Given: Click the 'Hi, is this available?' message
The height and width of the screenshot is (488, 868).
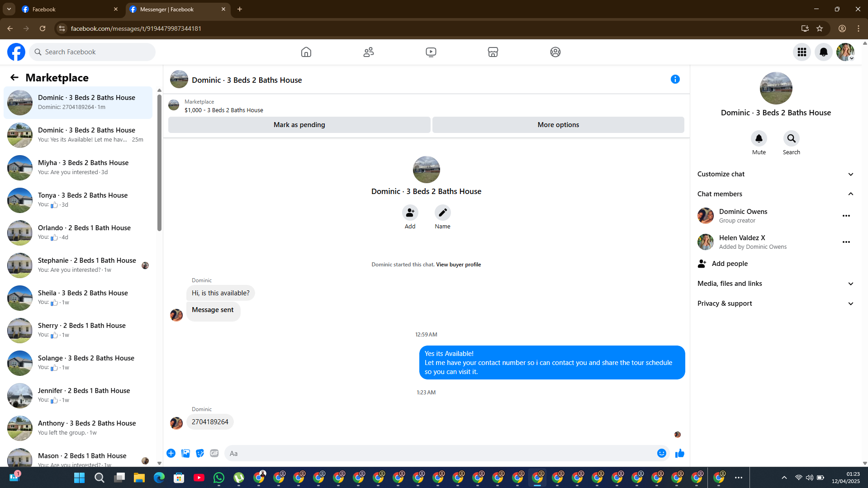Looking at the screenshot, I should pos(220,293).
